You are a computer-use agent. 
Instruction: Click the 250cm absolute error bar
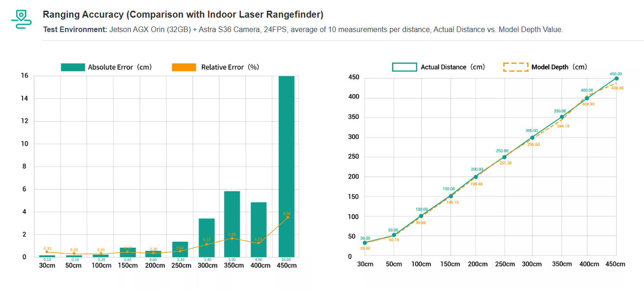coord(180,250)
